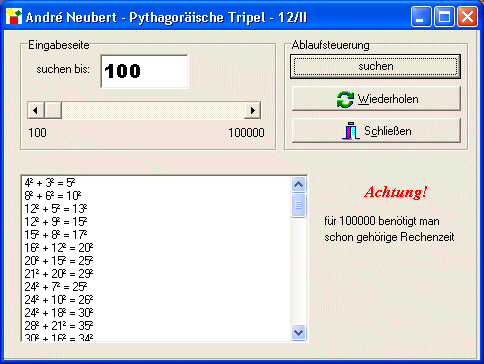Focus the 'suchen bis' input field

point(145,71)
